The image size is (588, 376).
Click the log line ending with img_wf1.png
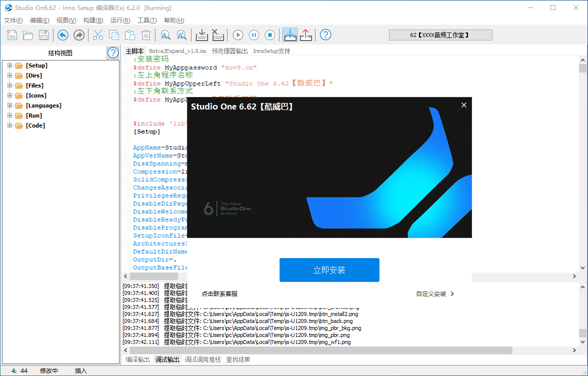[x=236, y=342]
